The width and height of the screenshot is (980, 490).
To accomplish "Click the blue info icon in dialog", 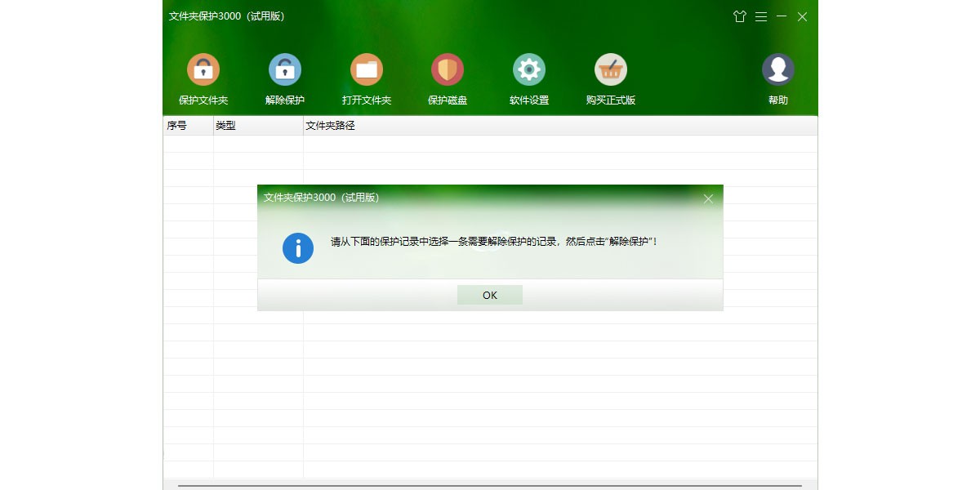I will point(298,247).
